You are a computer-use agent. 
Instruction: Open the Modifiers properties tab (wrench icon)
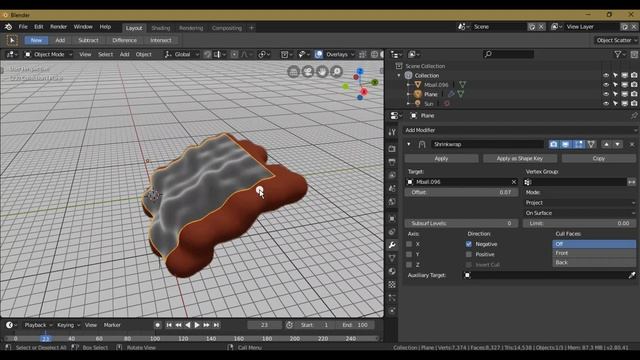tap(392, 245)
